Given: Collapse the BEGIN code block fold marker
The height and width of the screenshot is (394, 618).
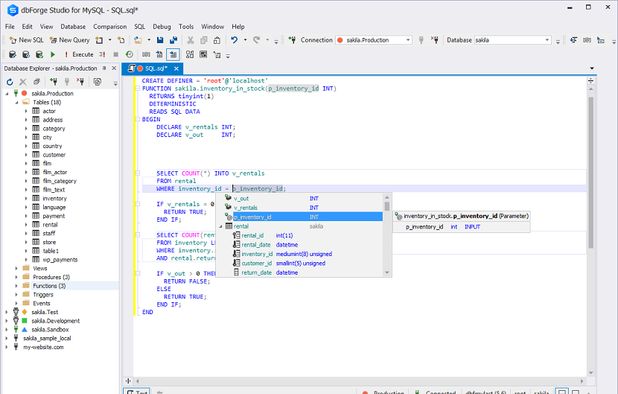Looking at the screenshot, I should (x=138, y=119).
